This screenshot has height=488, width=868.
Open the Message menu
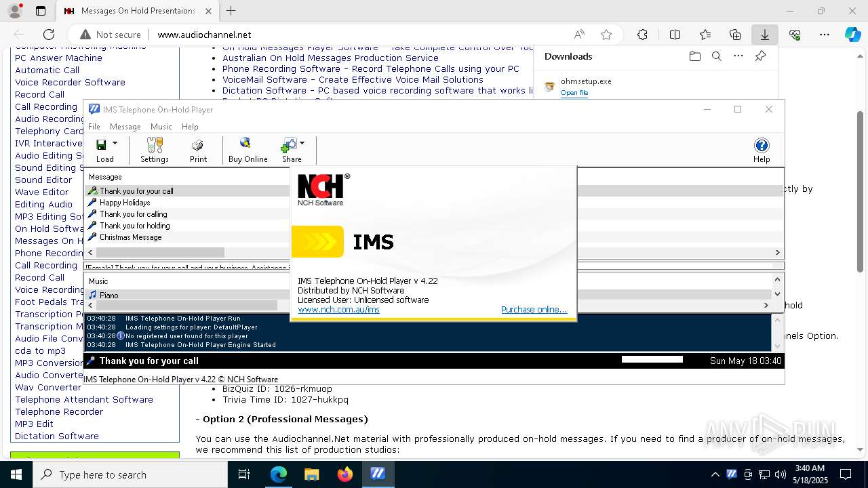tap(125, 127)
